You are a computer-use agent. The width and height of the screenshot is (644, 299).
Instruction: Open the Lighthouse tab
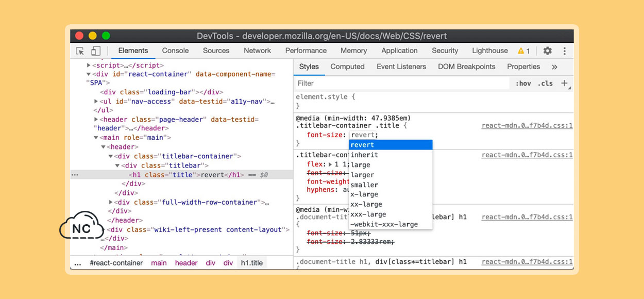coord(490,51)
